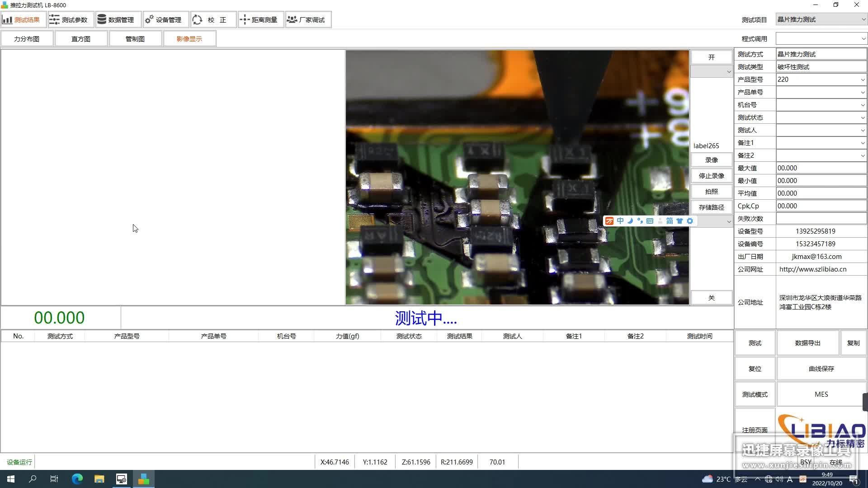Click the LB-8600 app taskbar icon
868x488 pixels.
point(144,479)
